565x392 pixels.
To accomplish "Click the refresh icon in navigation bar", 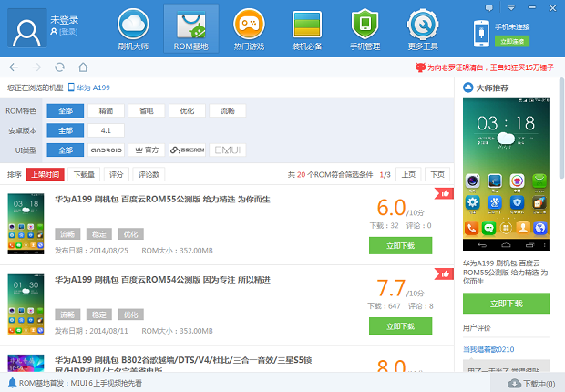I will (x=59, y=67).
